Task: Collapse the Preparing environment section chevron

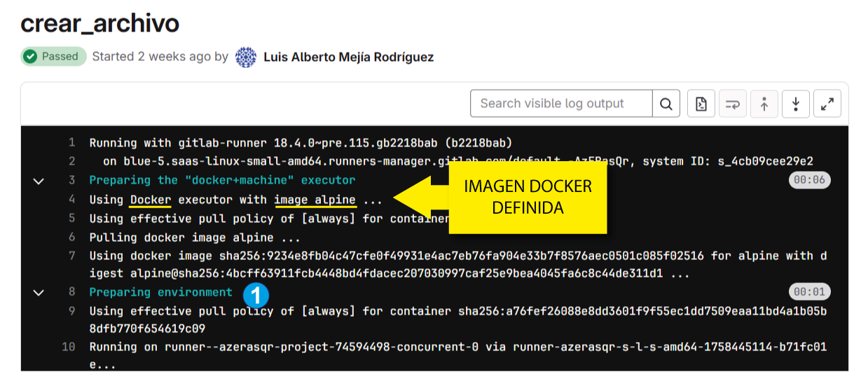Action: click(39, 292)
